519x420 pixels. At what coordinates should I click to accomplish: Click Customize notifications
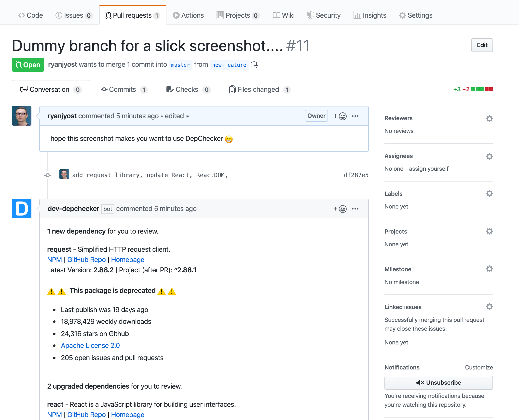pyautogui.click(x=479, y=367)
